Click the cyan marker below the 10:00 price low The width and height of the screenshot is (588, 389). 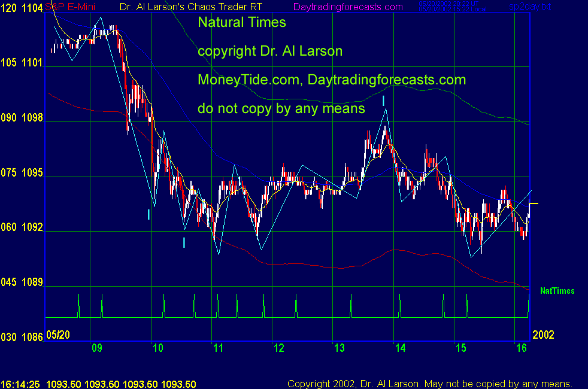pos(148,214)
